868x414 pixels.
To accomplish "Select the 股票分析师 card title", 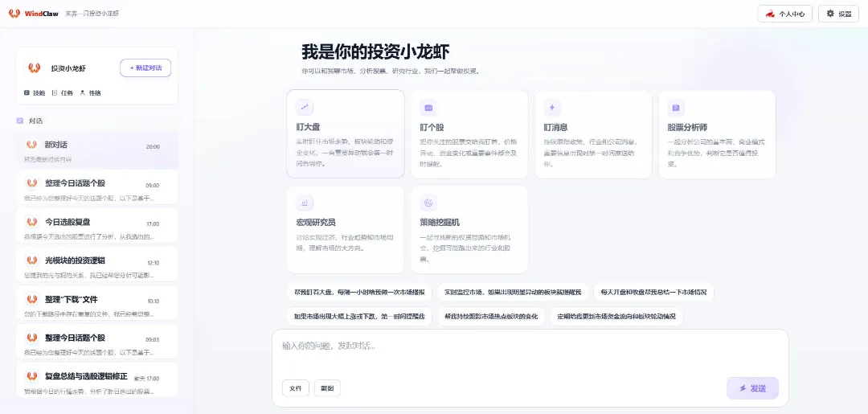I will (687, 127).
